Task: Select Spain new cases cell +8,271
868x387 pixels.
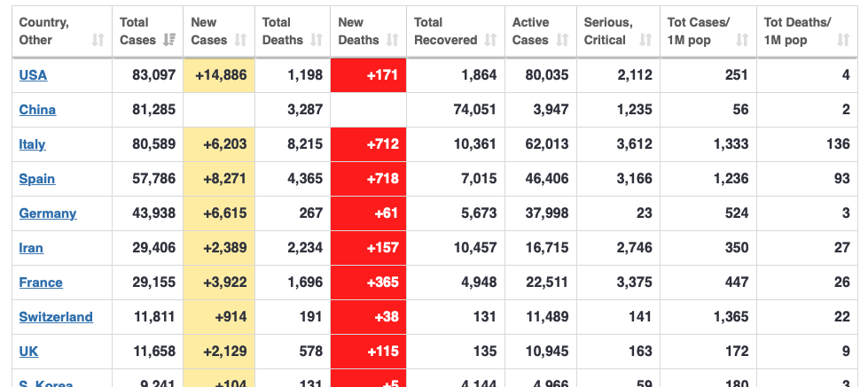Action: [219, 179]
